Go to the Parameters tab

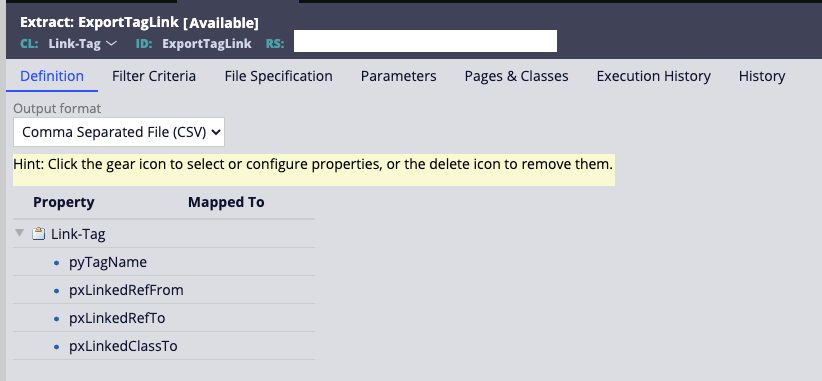coord(398,77)
